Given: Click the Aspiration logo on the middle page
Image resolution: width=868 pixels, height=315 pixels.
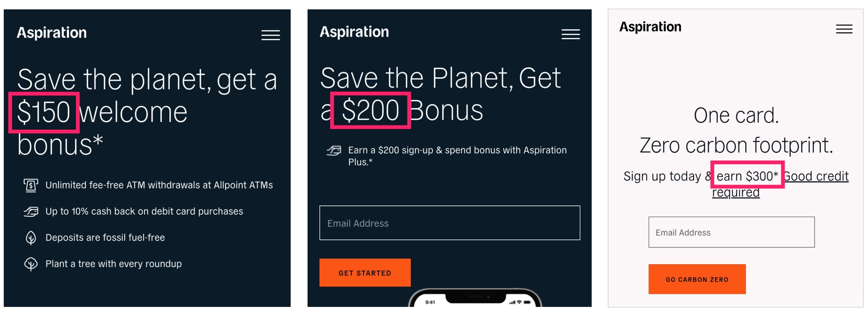Looking at the screenshot, I should pos(354,31).
